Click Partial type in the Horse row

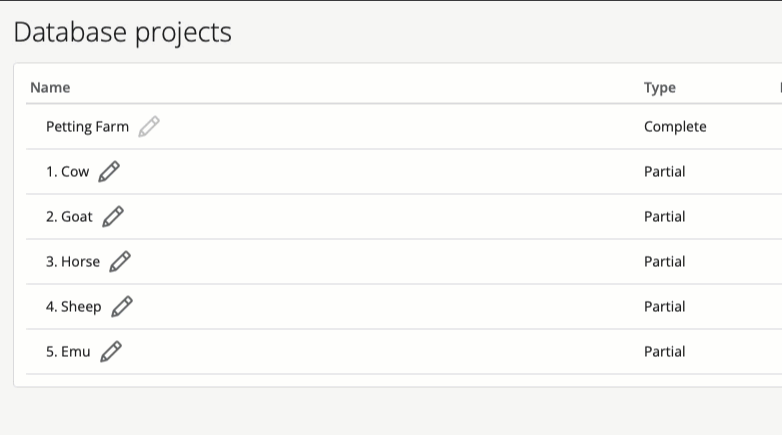[664, 261]
